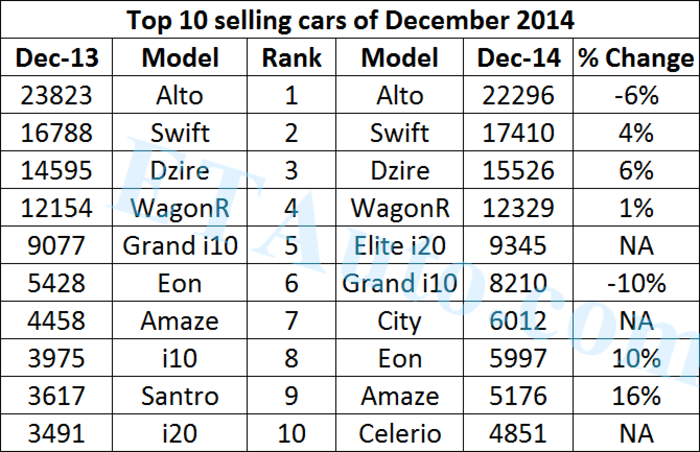Select the rank 10 cell
700x452 pixels.
click(291, 433)
